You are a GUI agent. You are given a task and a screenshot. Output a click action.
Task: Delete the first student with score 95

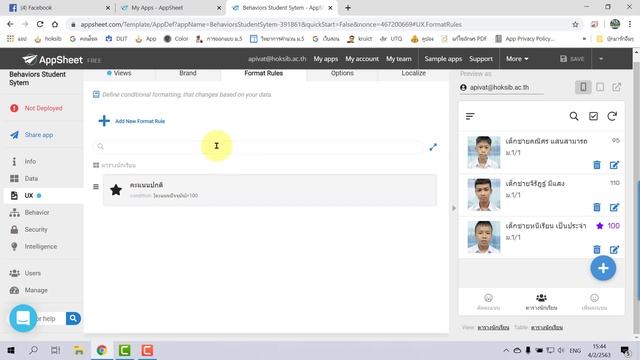[x=597, y=165]
